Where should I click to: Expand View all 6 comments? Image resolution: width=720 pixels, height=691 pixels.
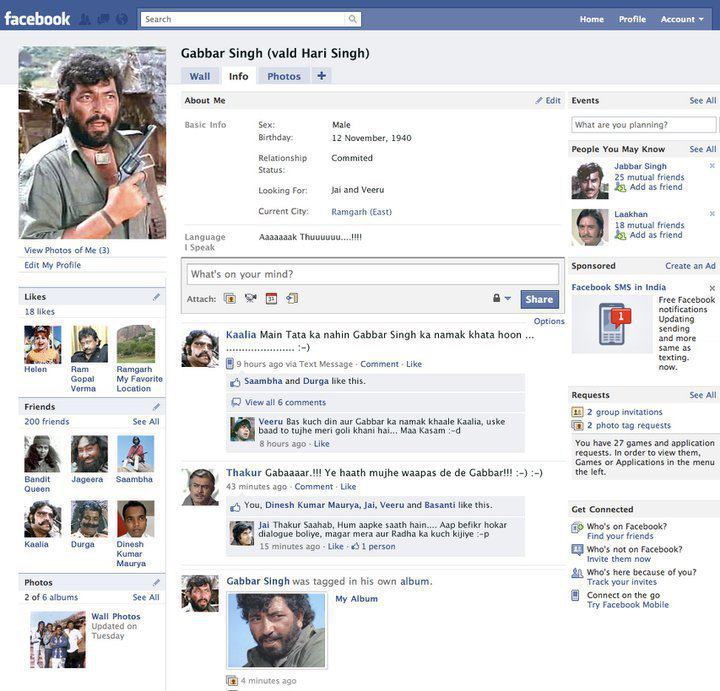click(285, 402)
